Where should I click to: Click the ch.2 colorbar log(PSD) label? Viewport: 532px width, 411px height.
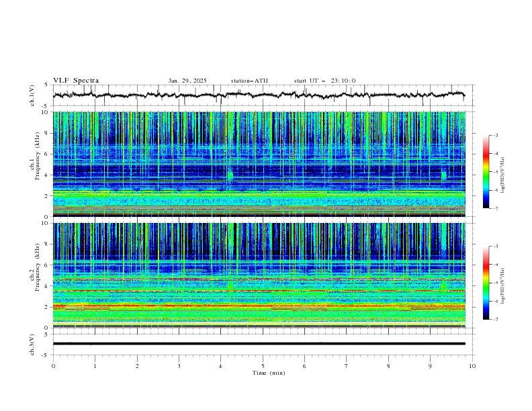[503, 285]
